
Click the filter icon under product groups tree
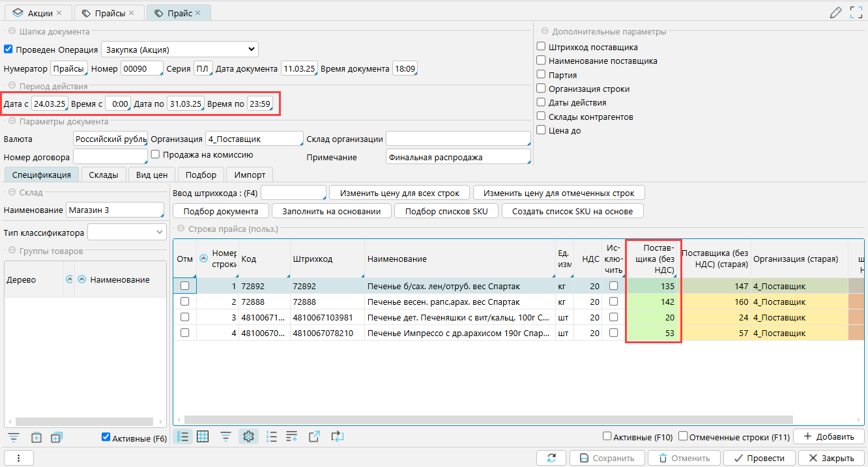click(14, 438)
